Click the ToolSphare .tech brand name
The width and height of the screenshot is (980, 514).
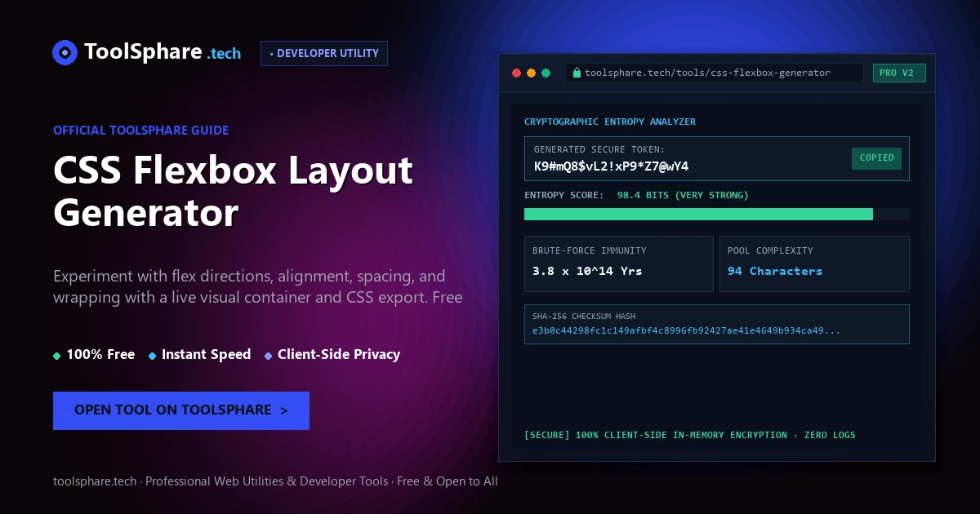pyautogui.click(x=163, y=52)
